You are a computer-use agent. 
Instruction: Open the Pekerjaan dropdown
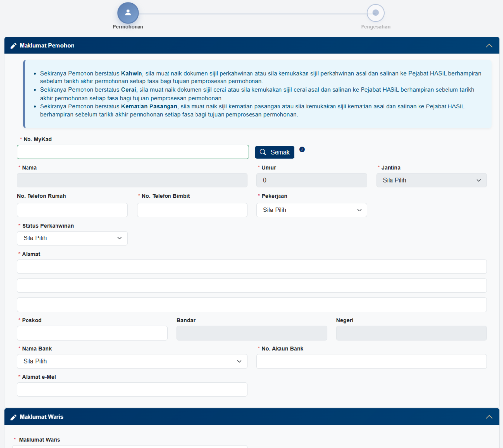(x=311, y=210)
